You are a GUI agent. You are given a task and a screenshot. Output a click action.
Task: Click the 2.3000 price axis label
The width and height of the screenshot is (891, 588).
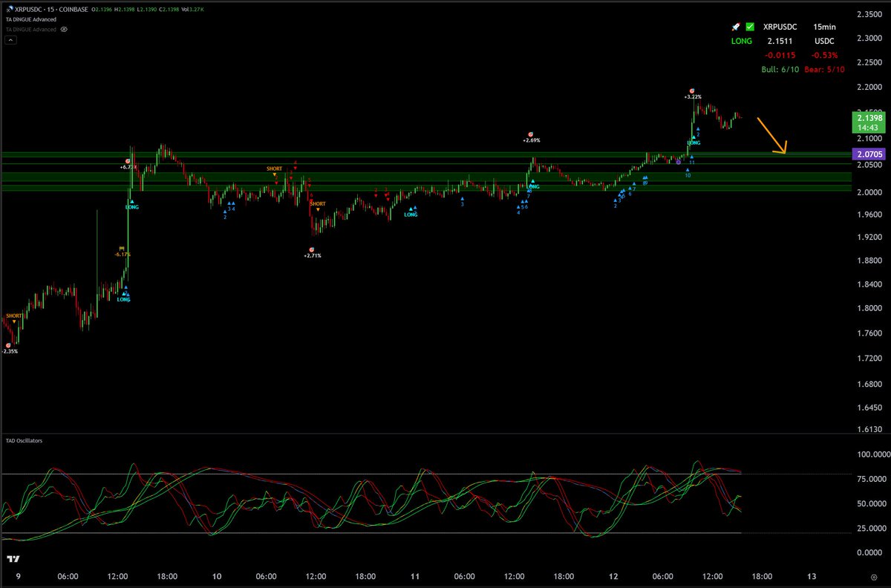[870, 39]
